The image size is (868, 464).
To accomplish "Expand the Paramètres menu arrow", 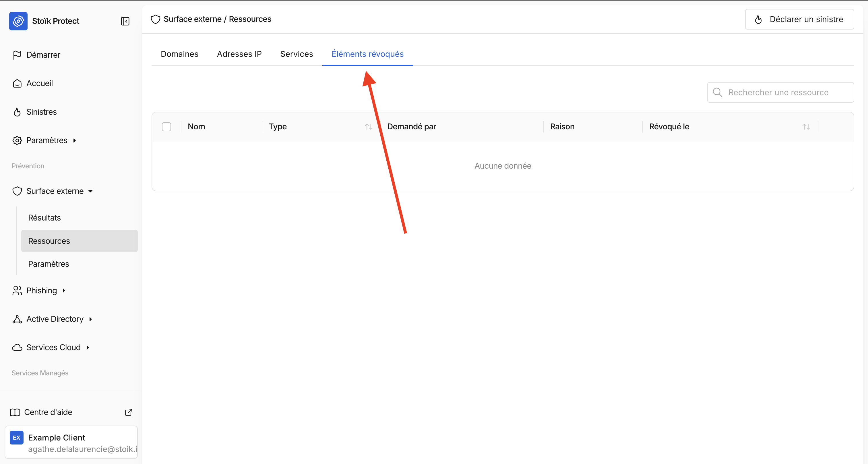I will [x=74, y=141].
